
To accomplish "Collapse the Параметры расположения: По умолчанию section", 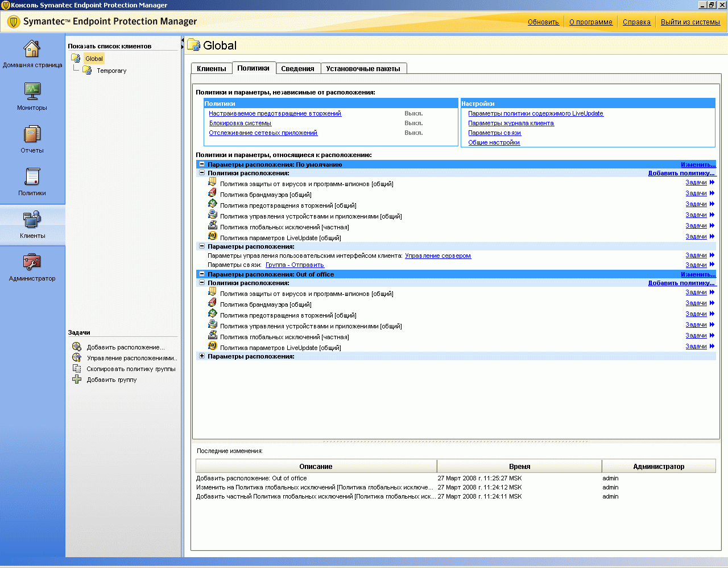I will click(x=201, y=164).
